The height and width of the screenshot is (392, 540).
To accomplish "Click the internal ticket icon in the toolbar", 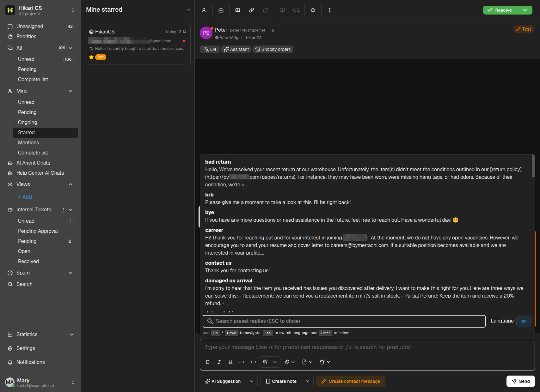I will [x=238, y=10].
